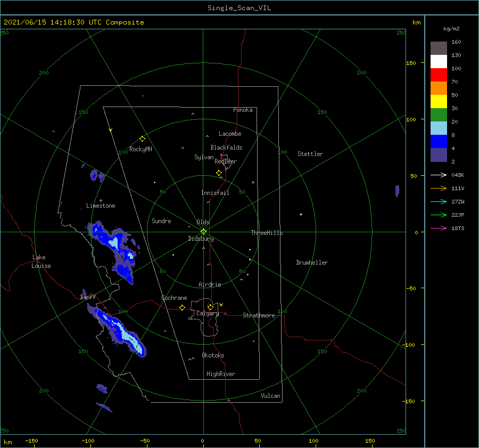Click the purple 4 kg/m2 legend swatch
The height and width of the screenshot is (448, 479).
coord(439,154)
